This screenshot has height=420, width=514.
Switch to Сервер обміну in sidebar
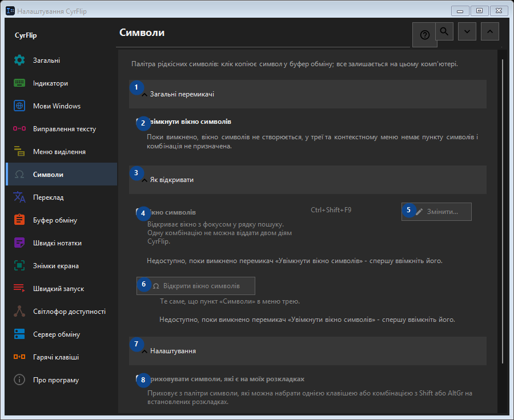tap(61, 334)
